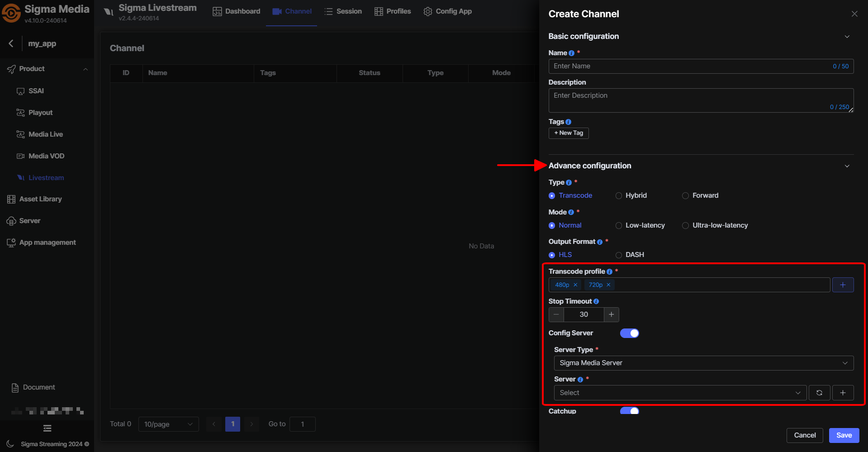Click the dark mode moon icon
Viewport: 868px width, 452px height.
tap(10, 444)
